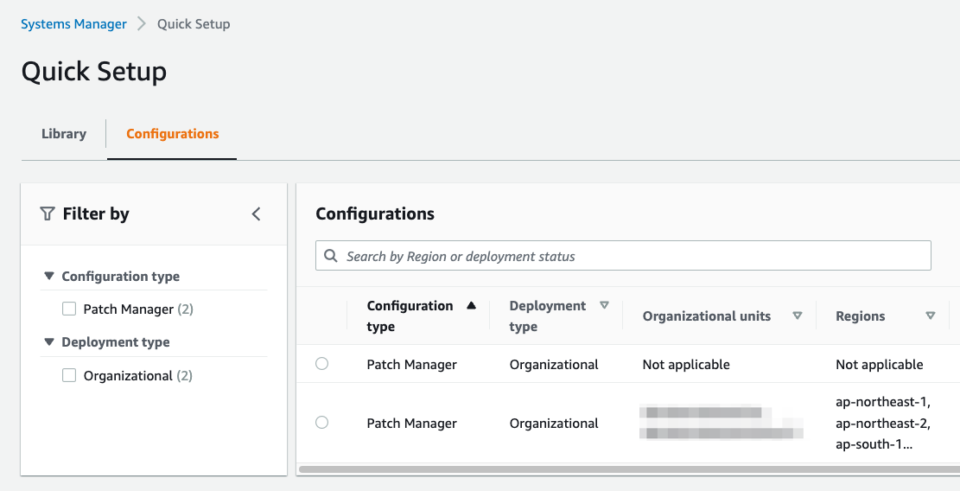Focus the Search by Region or deployment status field
This screenshot has width=960, height=491.
point(623,256)
